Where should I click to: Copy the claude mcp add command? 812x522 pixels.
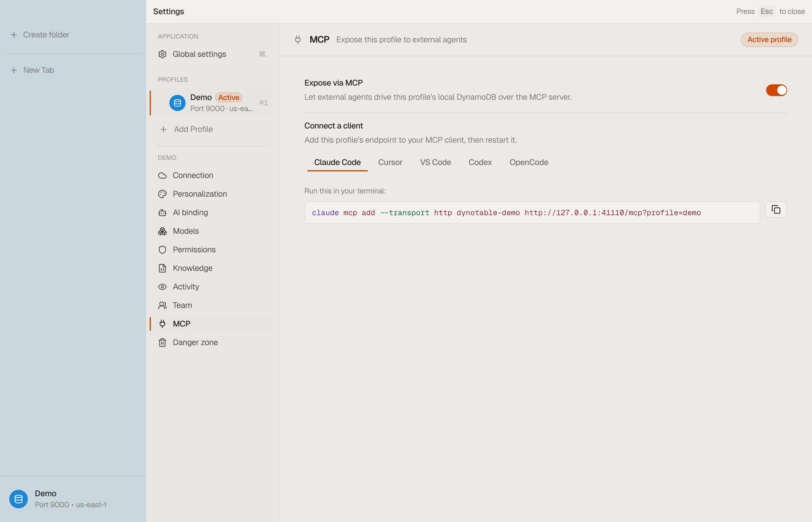[x=776, y=209]
